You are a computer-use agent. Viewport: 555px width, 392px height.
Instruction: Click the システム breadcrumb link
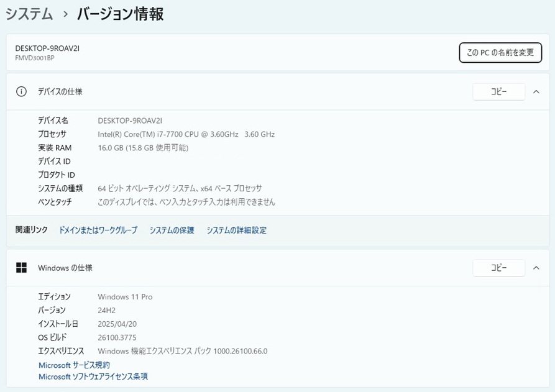click(x=29, y=14)
